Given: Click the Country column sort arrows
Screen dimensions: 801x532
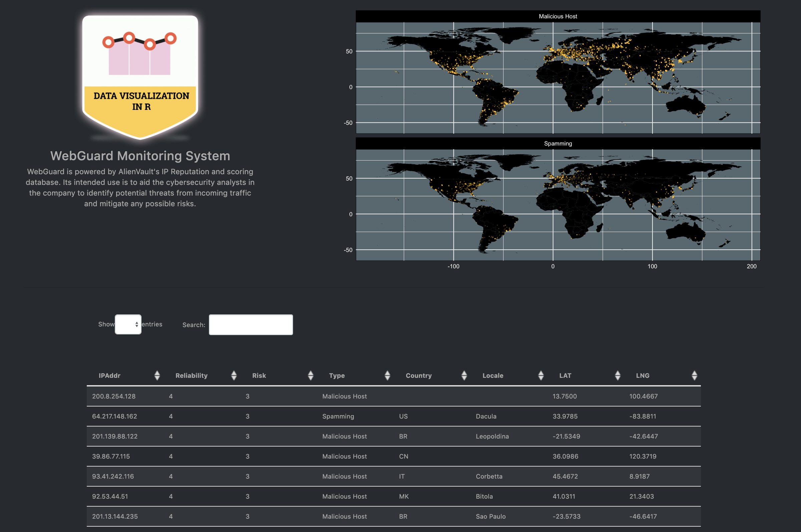Looking at the screenshot, I should tap(464, 375).
